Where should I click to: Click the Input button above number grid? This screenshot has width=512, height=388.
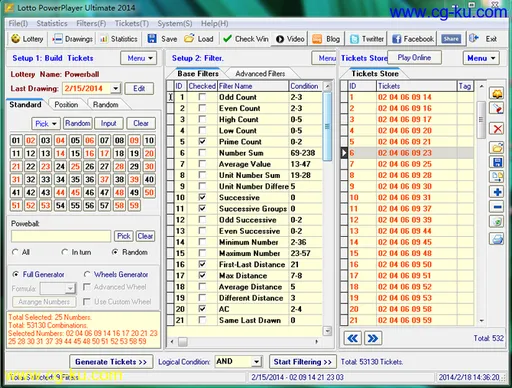click(x=109, y=124)
